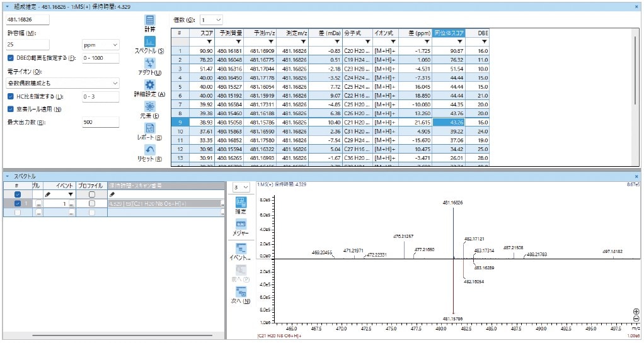Expand the 電子イオン combo box

click(62, 83)
